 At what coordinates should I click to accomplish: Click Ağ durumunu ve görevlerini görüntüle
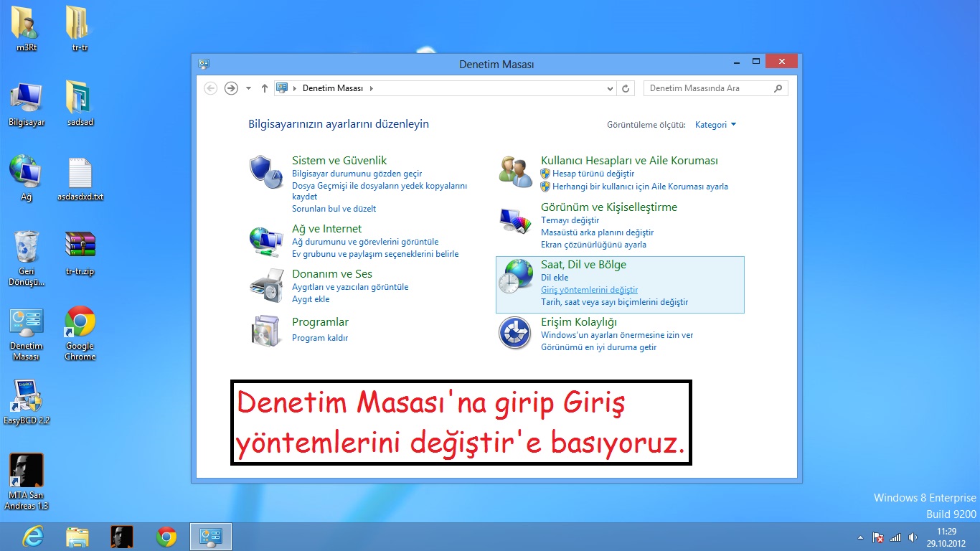click(x=365, y=242)
